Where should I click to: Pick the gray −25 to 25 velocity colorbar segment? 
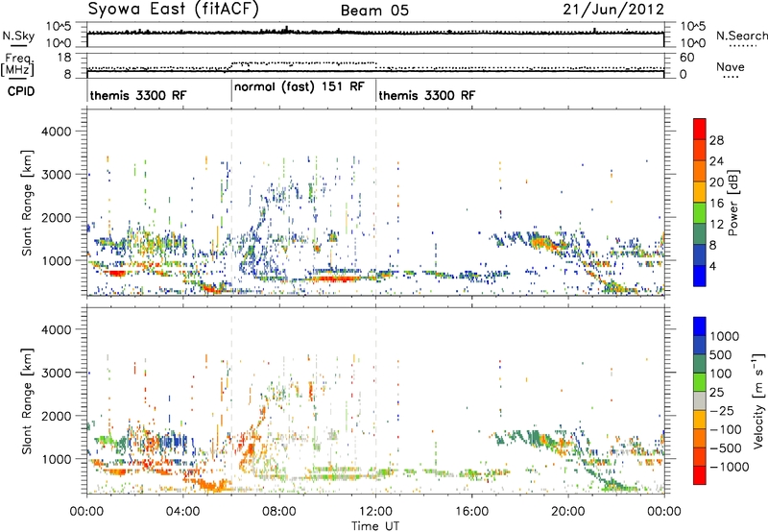pos(700,401)
